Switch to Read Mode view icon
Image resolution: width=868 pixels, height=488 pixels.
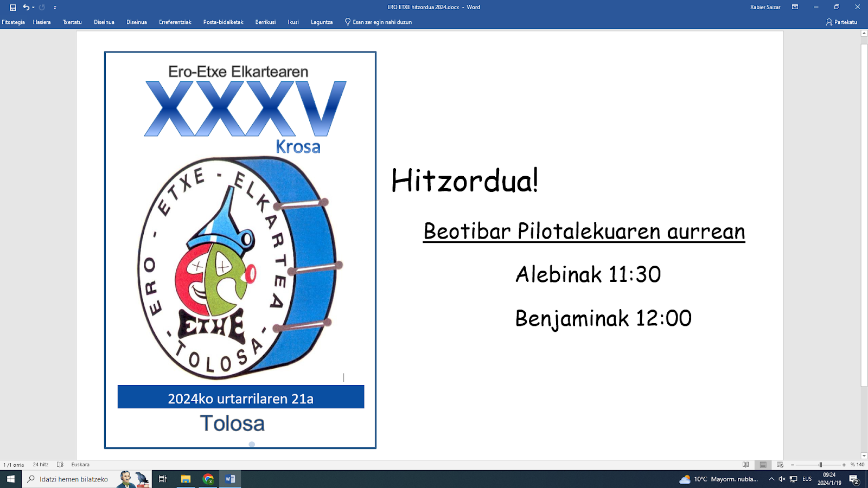(x=746, y=465)
